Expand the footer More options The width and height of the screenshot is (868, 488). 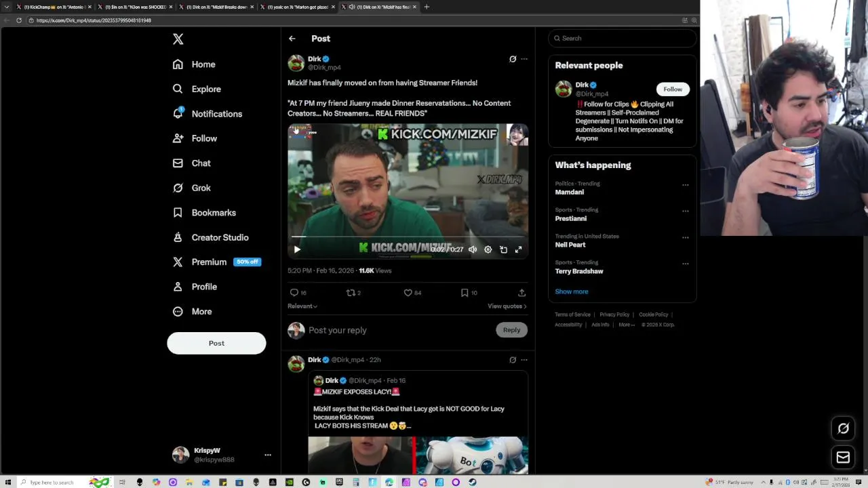[x=627, y=325]
